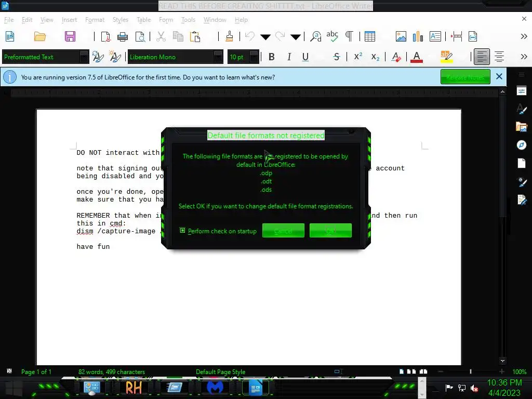The image size is (532, 399).
Task: Click the Cut scissors icon
Action: click(x=161, y=36)
